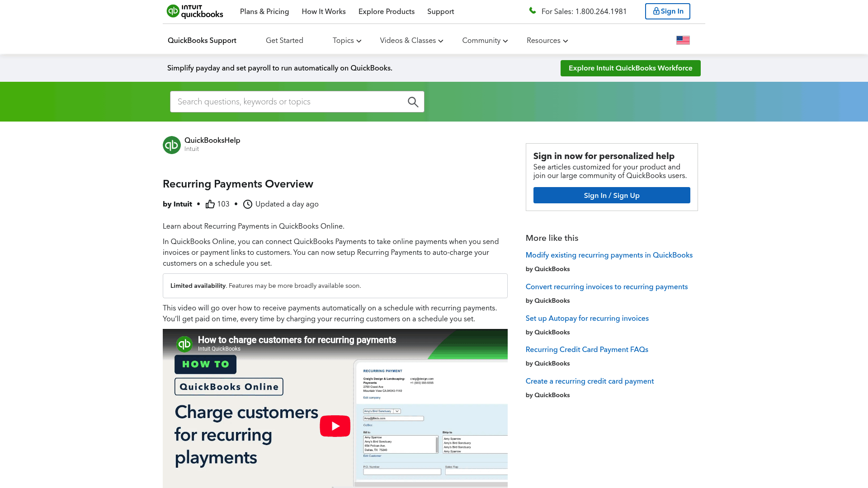
Task: Go to QuickBooks Support home
Action: coord(202,41)
